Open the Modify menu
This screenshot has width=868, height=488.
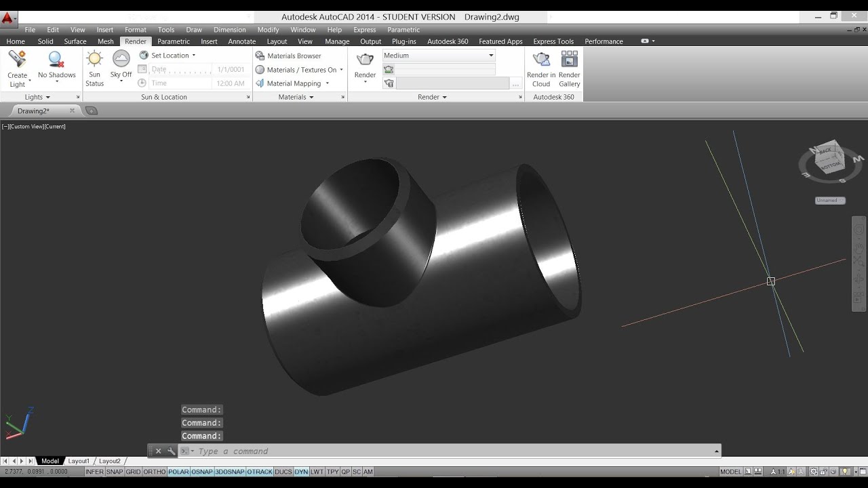point(268,30)
